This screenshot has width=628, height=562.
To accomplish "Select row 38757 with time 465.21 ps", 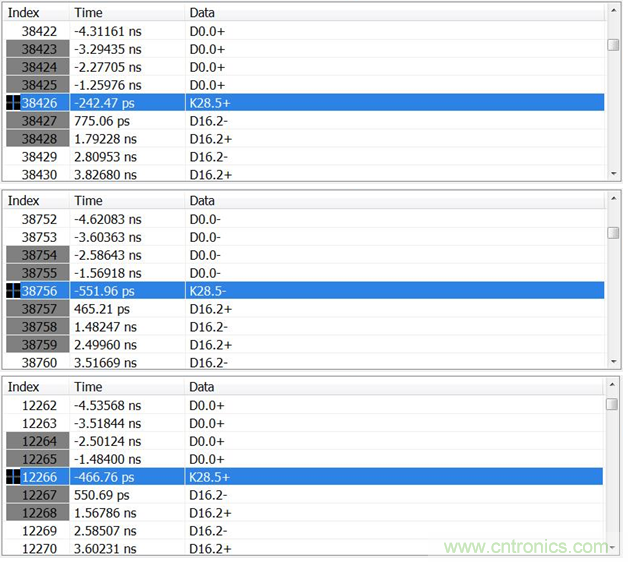I will (x=300, y=308).
